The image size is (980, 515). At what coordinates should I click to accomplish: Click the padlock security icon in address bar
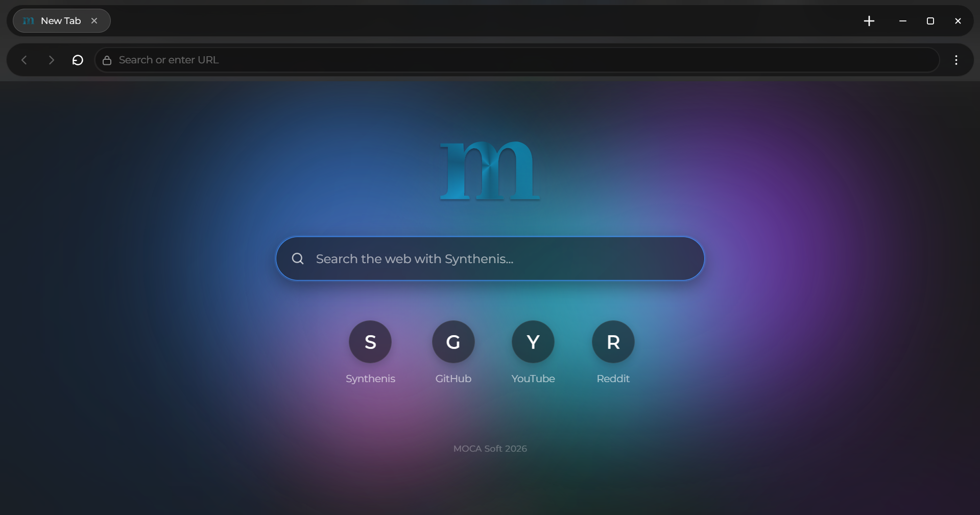coord(107,60)
